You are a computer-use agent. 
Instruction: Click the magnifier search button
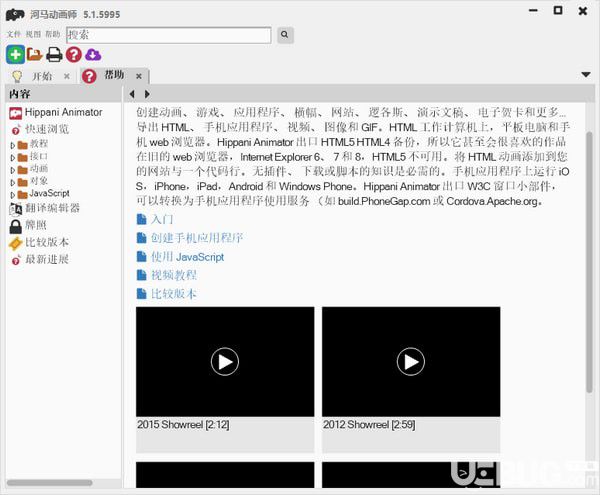pos(285,35)
